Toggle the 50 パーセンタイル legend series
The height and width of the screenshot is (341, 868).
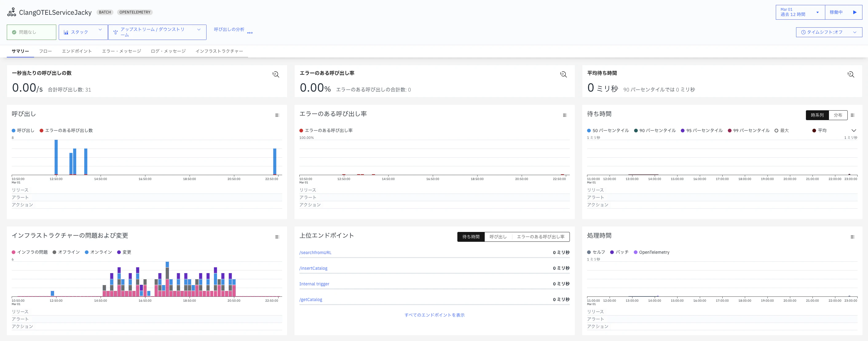tap(608, 131)
